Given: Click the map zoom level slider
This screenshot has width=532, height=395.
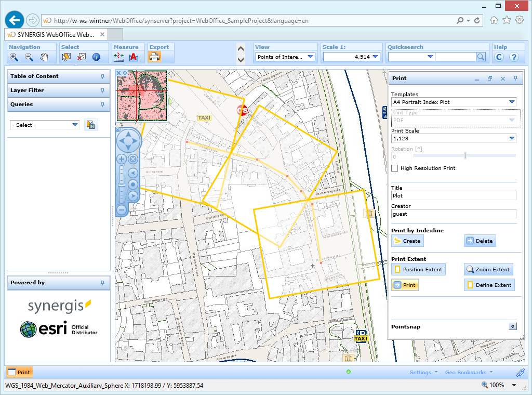Looking at the screenshot, I should pyautogui.click(x=121, y=185).
